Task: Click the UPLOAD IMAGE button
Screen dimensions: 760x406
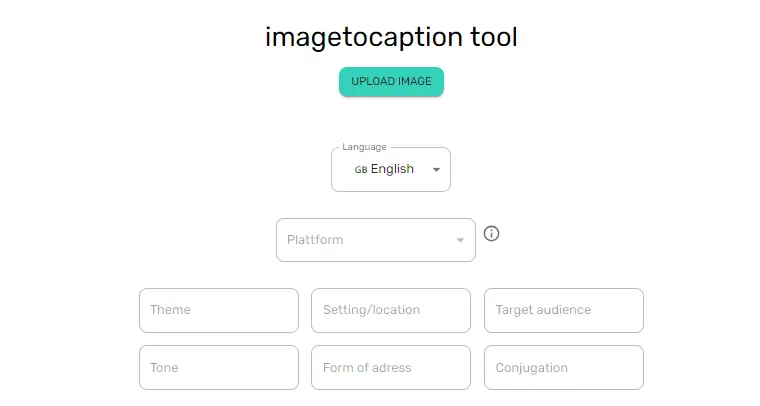Action: 391,81
